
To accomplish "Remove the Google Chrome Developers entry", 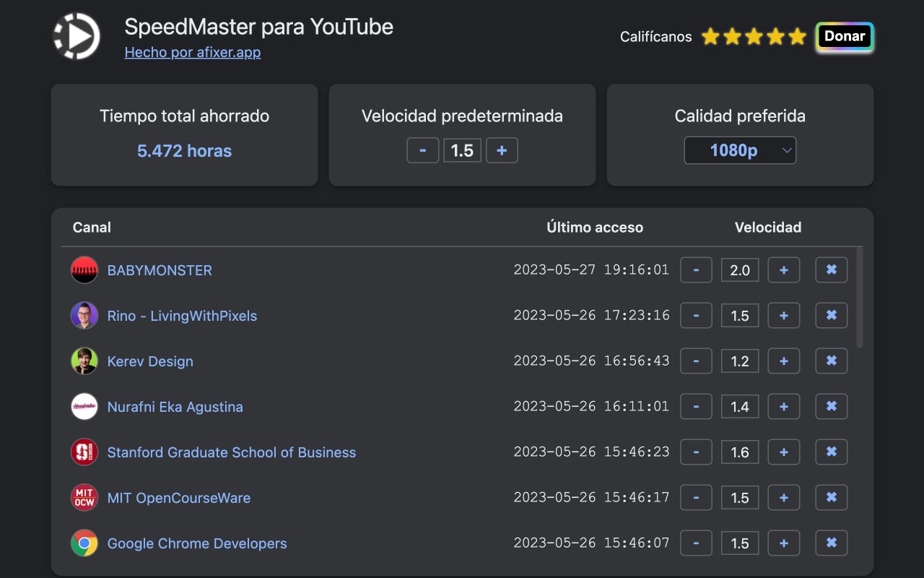I will click(x=832, y=543).
